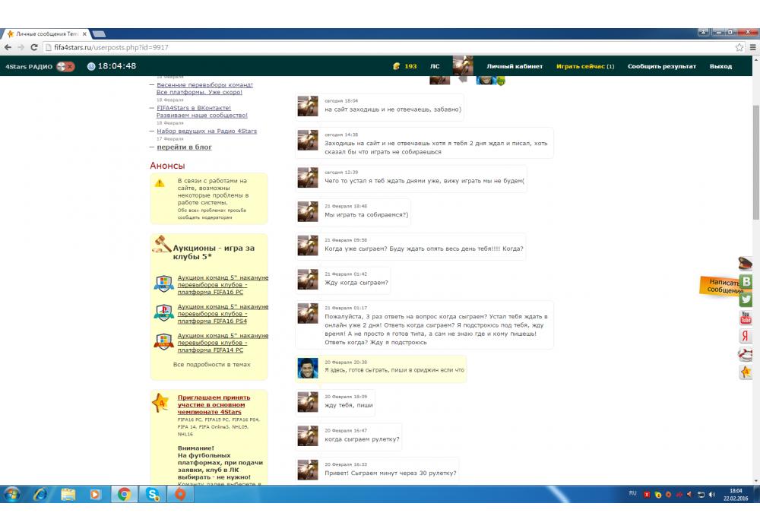
Task: Click the Yandex icon on right sidebar
Action: tap(746, 336)
